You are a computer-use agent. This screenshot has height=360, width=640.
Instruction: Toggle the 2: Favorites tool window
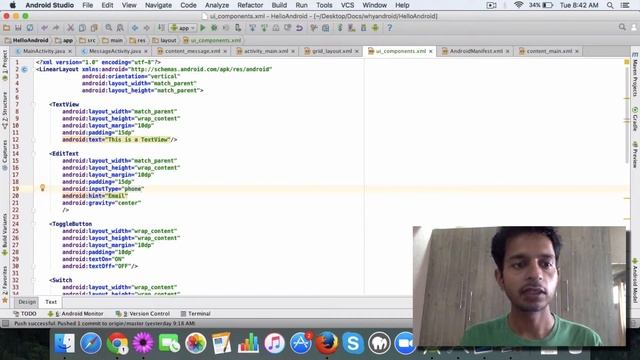click(5, 284)
